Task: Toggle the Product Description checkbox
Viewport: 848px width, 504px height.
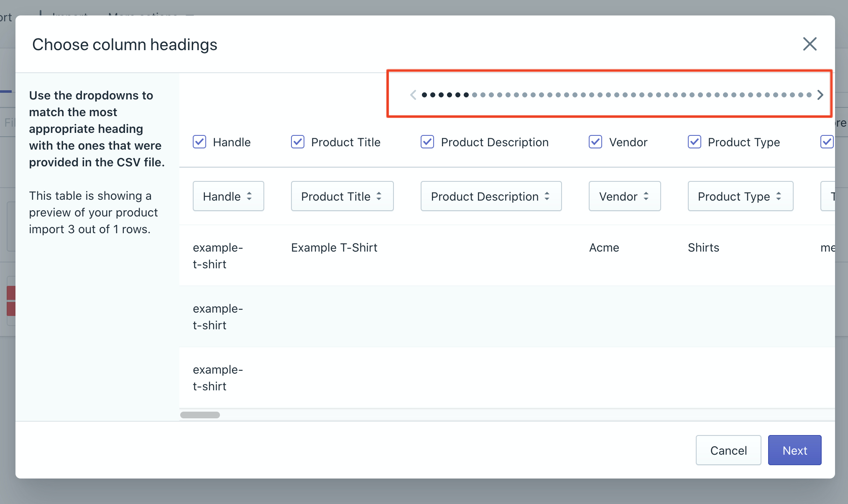Action: click(x=427, y=142)
